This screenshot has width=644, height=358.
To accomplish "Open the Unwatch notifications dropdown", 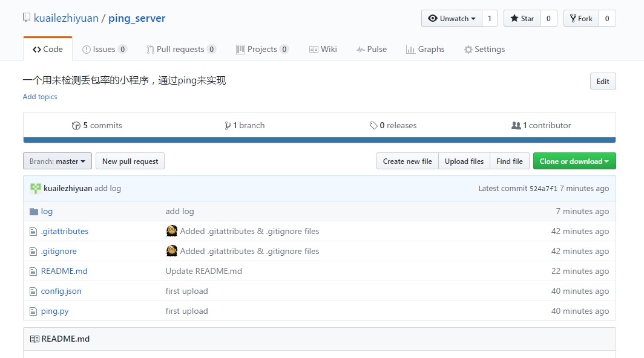I will point(452,19).
